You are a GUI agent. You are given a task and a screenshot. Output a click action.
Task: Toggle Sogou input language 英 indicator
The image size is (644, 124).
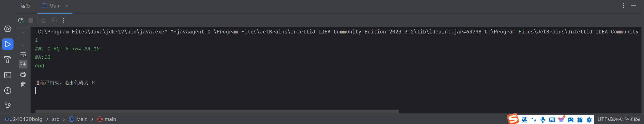pos(524,120)
